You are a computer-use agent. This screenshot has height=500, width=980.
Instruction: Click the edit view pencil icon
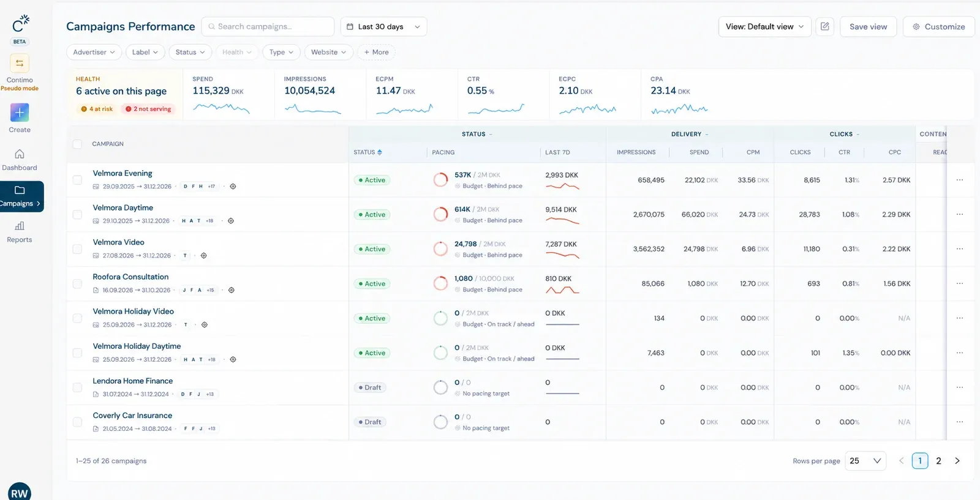pos(825,26)
